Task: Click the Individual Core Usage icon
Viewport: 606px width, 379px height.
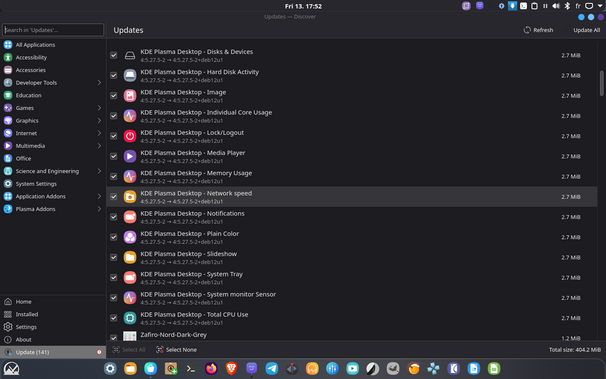Action: point(130,116)
